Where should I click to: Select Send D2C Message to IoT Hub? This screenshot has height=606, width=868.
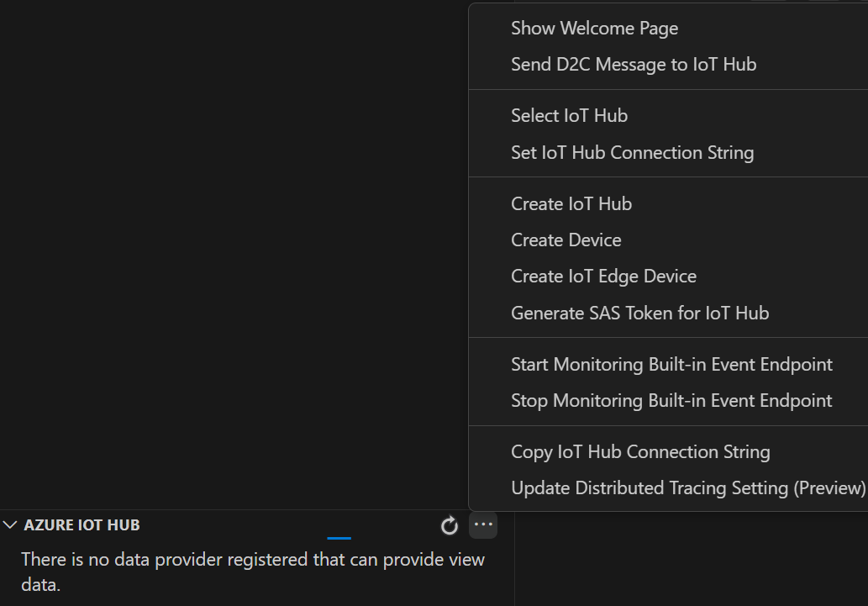click(x=668, y=64)
